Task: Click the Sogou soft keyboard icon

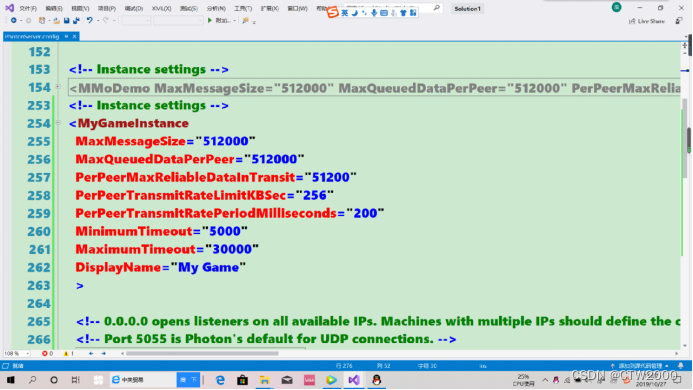Action: (384, 13)
